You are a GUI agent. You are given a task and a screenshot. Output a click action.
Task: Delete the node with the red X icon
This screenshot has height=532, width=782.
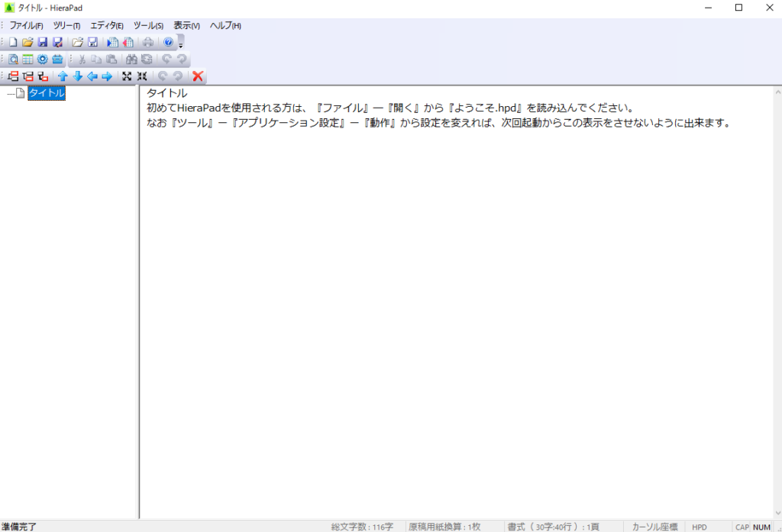point(198,76)
